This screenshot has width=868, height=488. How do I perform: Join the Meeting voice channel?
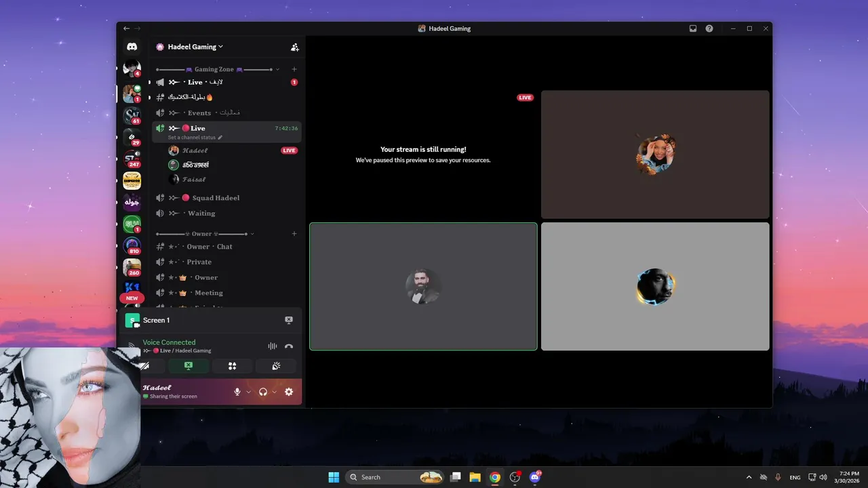pos(226,293)
